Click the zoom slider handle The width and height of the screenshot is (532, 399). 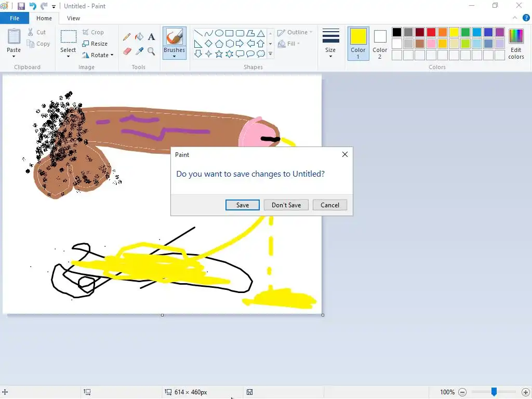coord(494,392)
